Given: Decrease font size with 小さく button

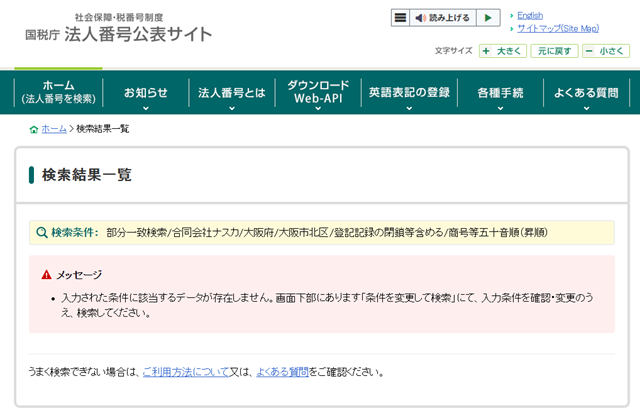Looking at the screenshot, I should [606, 50].
